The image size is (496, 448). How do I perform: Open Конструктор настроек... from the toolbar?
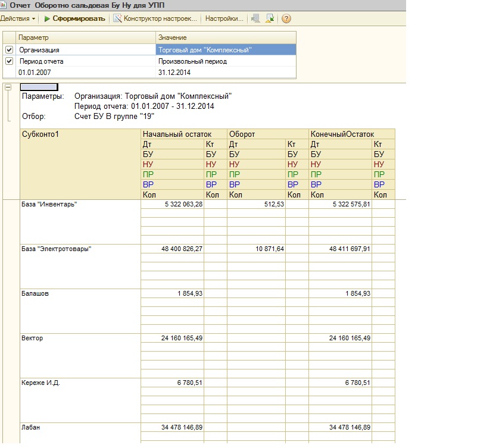point(160,19)
